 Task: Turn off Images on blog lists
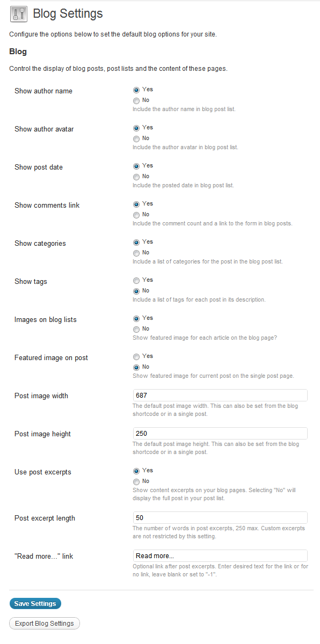pos(136,329)
